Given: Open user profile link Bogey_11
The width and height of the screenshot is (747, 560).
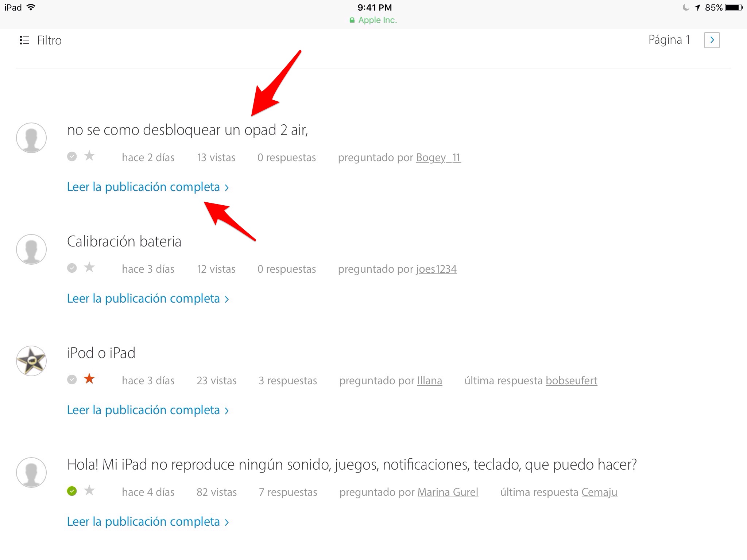Looking at the screenshot, I should click(x=438, y=157).
